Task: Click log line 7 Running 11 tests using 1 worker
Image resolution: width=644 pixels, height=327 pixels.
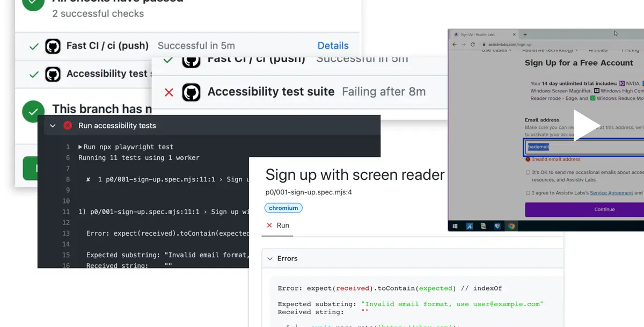Action: click(139, 158)
